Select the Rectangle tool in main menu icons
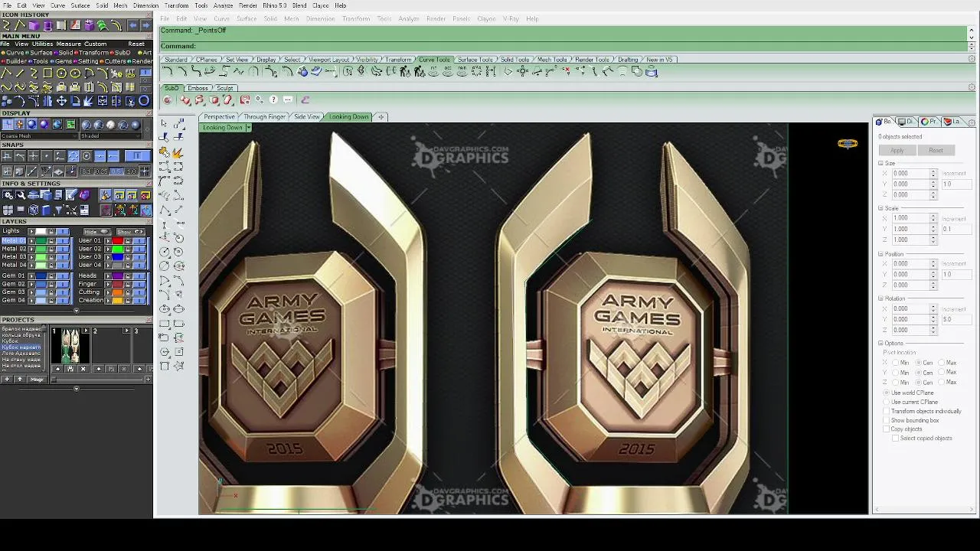This screenshot has width=980, height=551. [47, 73]
